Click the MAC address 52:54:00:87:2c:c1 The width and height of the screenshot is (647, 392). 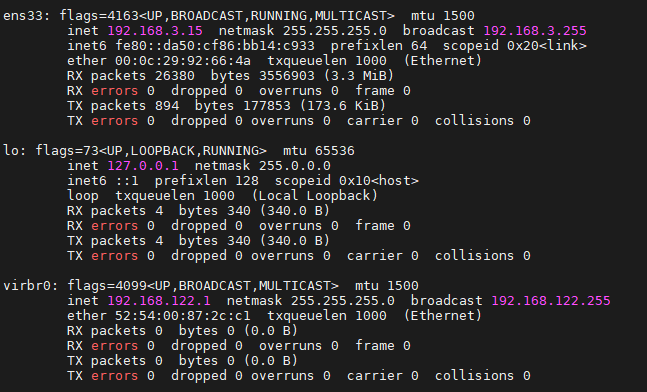click(183, 316)
